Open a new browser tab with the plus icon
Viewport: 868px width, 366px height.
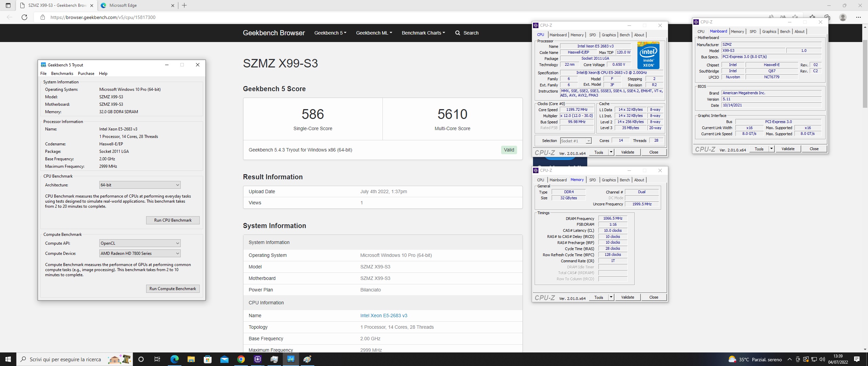click(x=184, y=5)
